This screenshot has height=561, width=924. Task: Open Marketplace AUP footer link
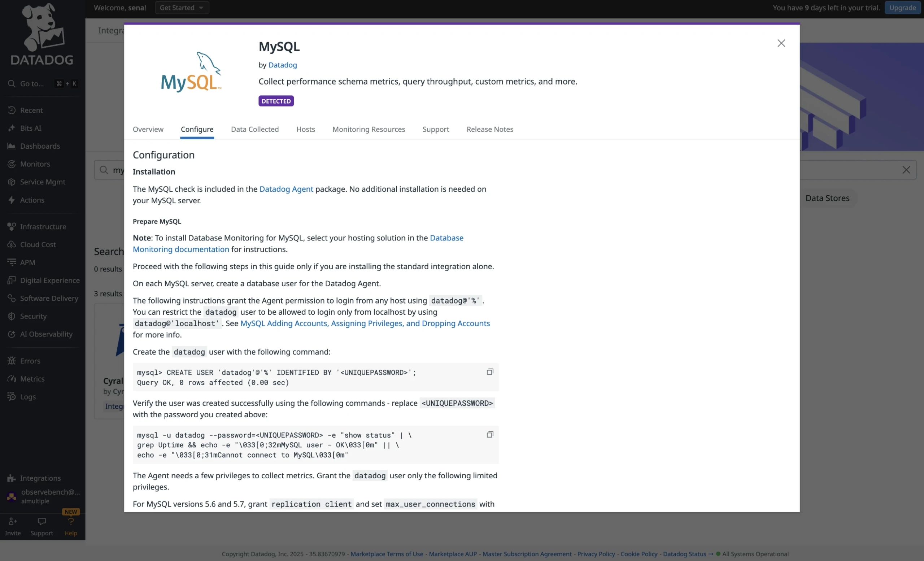(x=453, y=553)
